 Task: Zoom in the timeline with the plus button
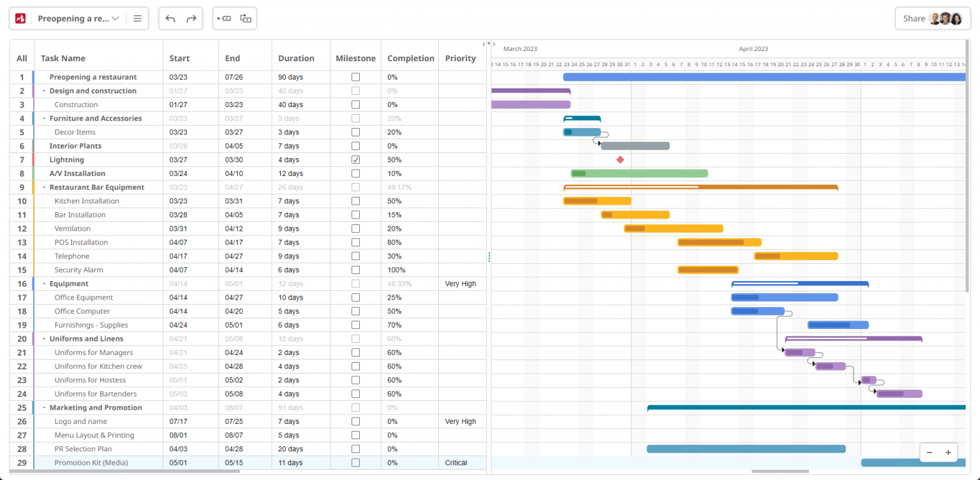pos(947,452)
